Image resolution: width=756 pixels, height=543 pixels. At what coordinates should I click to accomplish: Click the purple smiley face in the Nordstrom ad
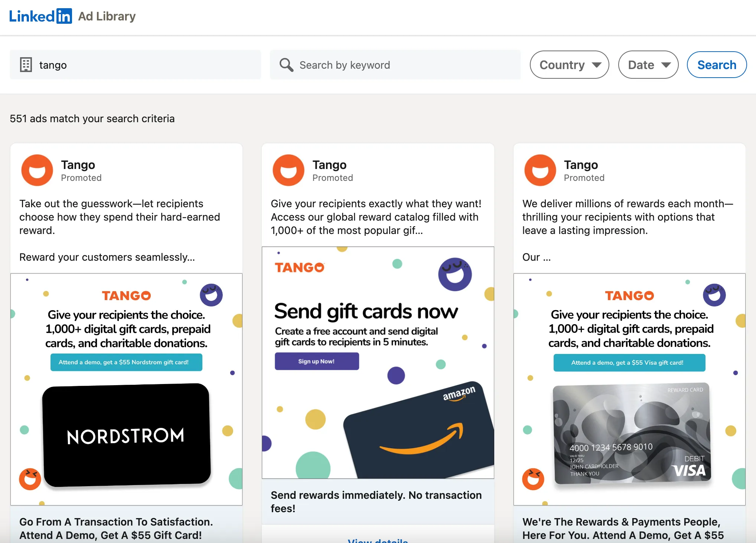pos(211,295)
